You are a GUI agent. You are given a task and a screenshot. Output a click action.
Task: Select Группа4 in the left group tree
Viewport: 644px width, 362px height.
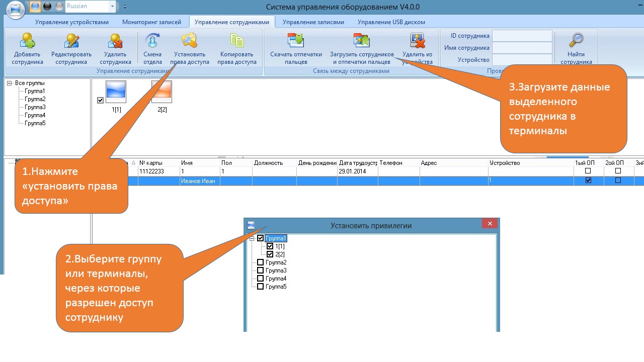35,115
